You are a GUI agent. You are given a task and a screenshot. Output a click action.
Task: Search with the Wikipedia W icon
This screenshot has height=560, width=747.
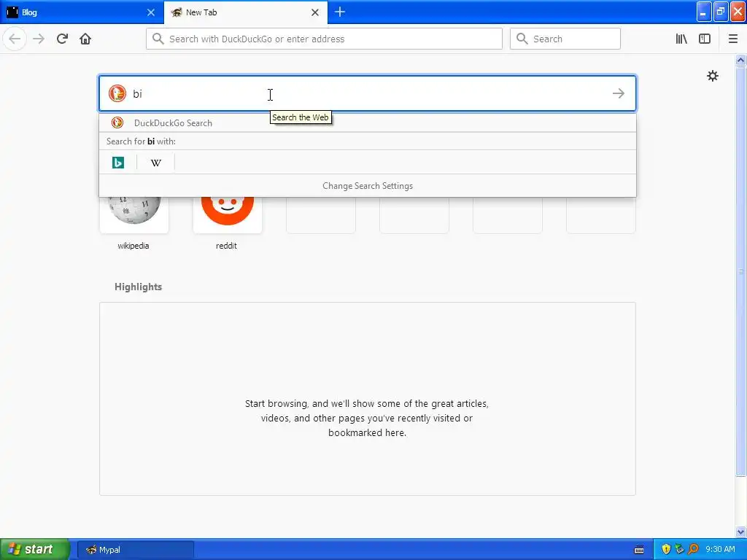click(156, 163)
